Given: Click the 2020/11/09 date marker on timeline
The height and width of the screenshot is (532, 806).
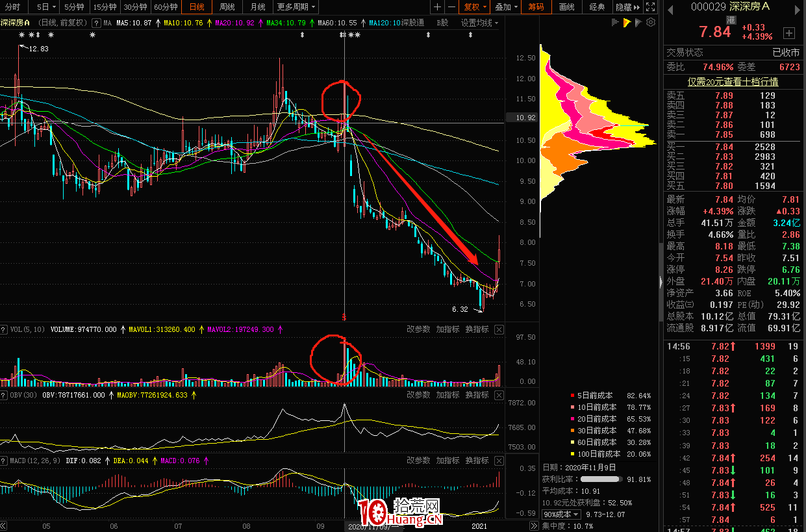Looking at the screenshot, I should [x=373, y=526].
